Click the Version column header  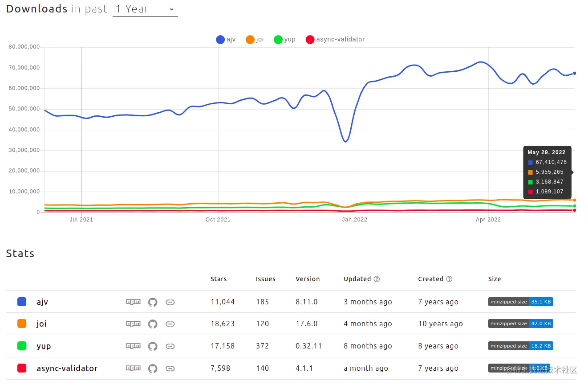tap(308, 279)
